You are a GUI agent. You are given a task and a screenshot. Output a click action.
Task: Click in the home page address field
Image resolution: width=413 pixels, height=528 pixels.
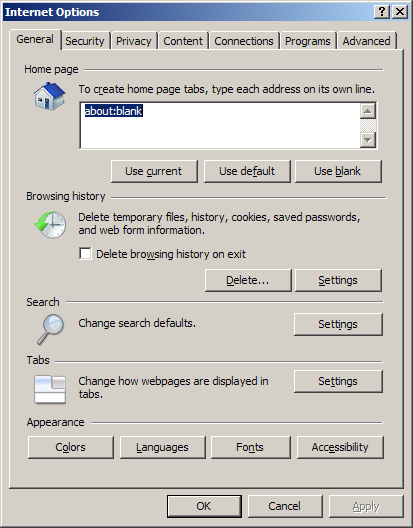click(x=220, y=125)
